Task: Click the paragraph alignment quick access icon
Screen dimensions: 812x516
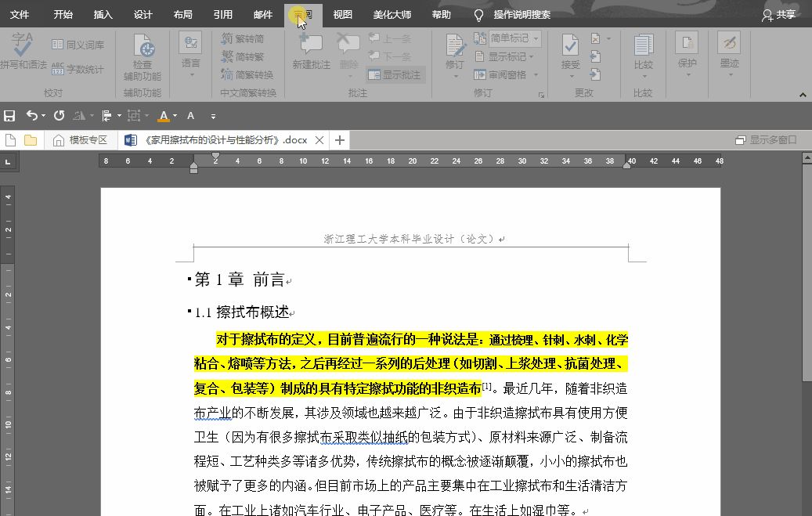Action: [x=106, y=116]
